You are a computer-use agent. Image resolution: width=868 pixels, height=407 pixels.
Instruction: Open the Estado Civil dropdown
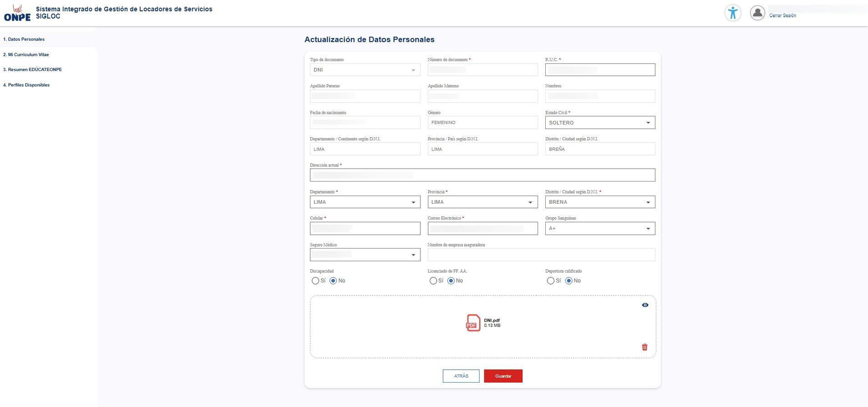tap(600, 122)
